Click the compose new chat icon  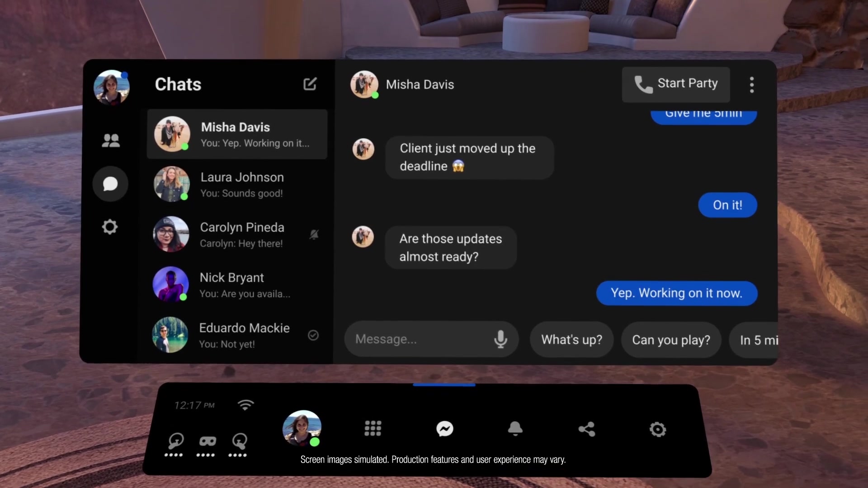[310, 84]
